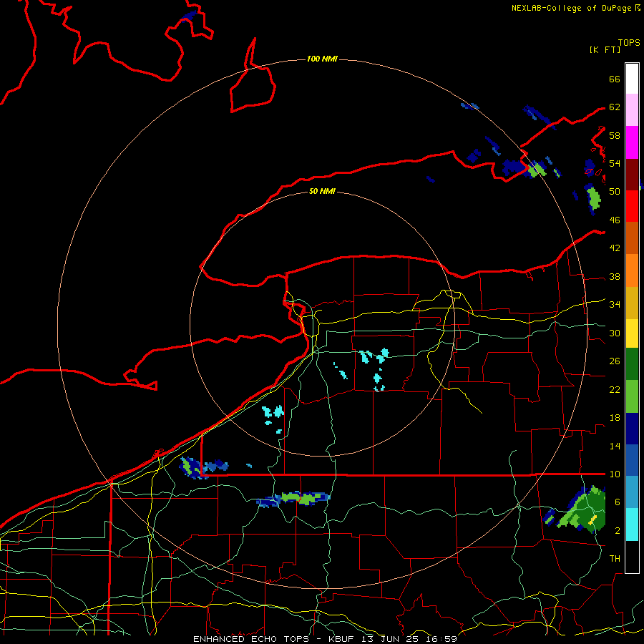Click the 54 value on the scale
The height and width of the screenshot is (644, 644).
click(x=615, y=164)
